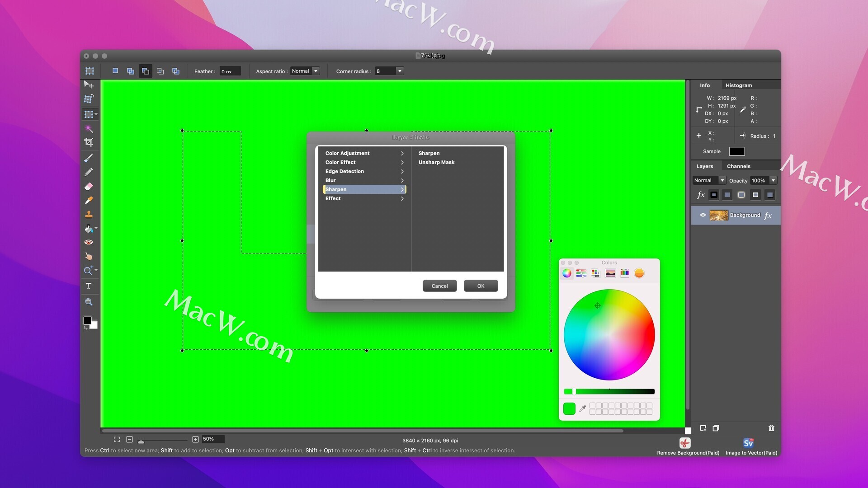Select the Smudge finger tool
Screen dimensions: 868x488
pos(89,256)
